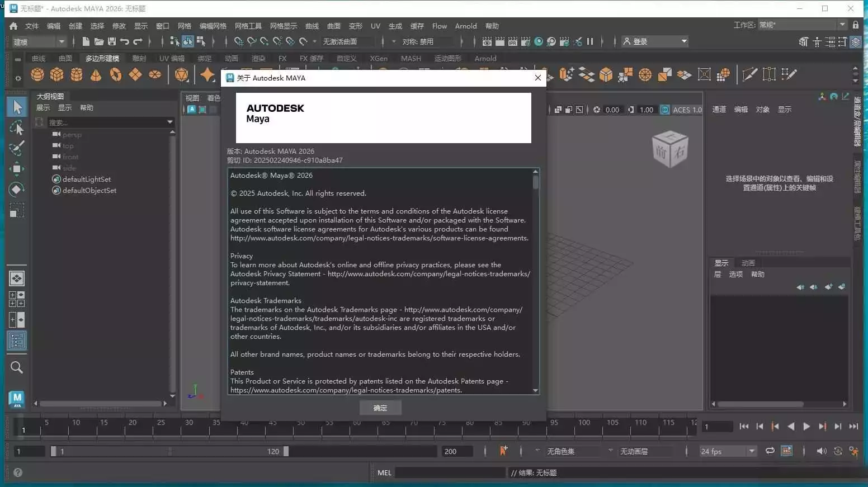868x487 pixels.
Task: Open the 编辑网格 menu
Action: click(213, 26)
